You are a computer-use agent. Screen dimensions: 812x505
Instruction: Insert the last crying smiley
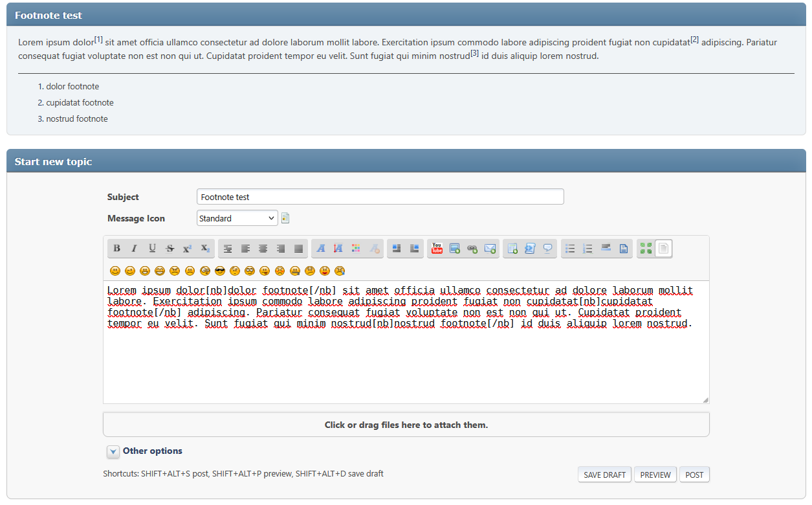pos(340,271)
